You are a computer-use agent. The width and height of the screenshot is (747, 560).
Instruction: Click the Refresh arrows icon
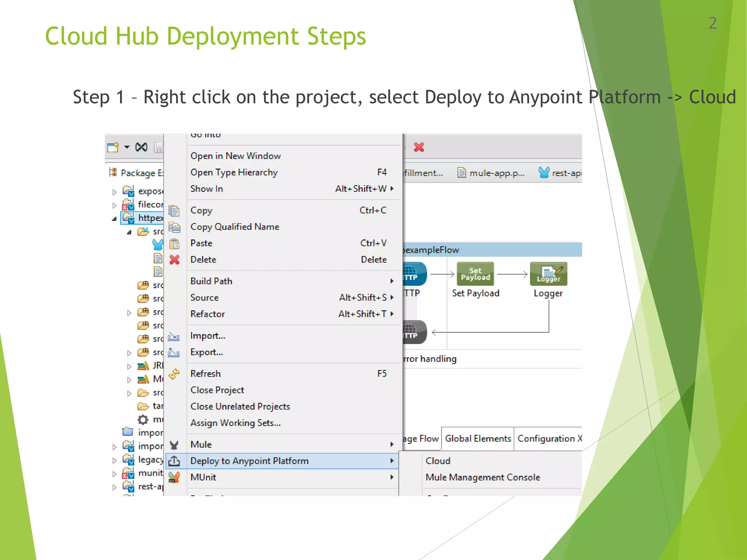174,374
